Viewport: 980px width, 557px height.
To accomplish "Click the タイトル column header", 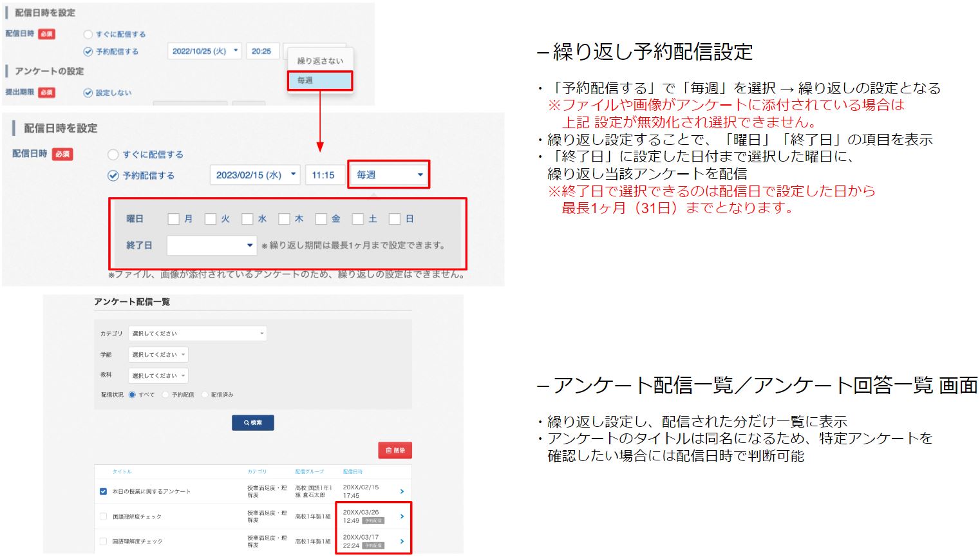I will (122, 471).
